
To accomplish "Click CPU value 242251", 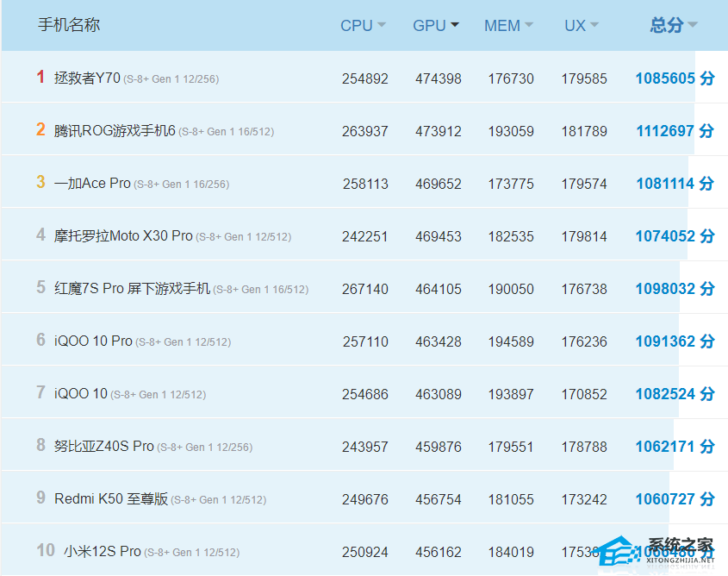I will coord(365,236).
